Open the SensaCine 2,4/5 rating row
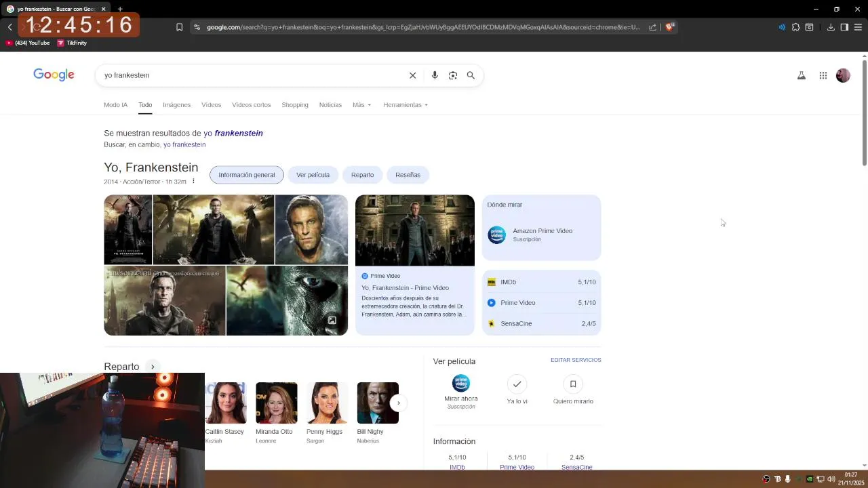This screenshot has width=868, height=488. pyautogui.click(x=541, y=324)
